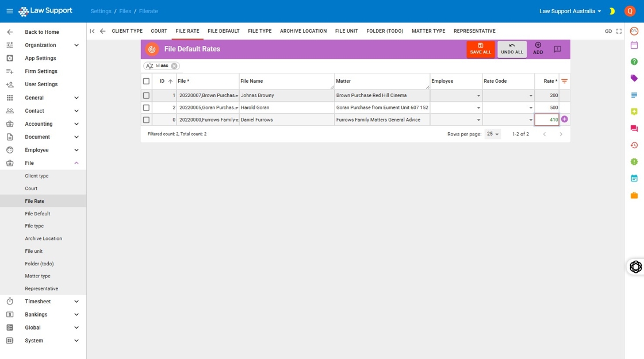This screenshot has width=644, height=359.
Task: Click the fullscreen icon
Action: coord(619,31)
